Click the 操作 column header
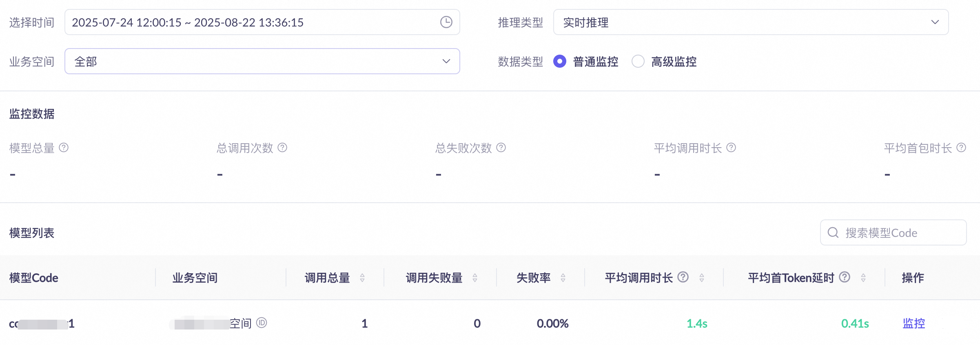Image resolution: width=980 pixels, height=345 pixels. click(913, 278)
